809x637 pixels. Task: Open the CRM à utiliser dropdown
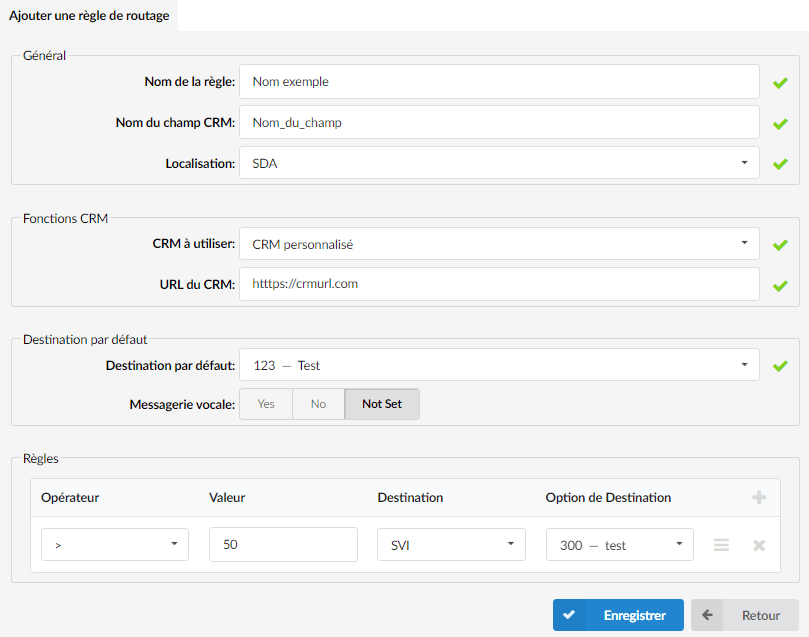coord(499,243)
